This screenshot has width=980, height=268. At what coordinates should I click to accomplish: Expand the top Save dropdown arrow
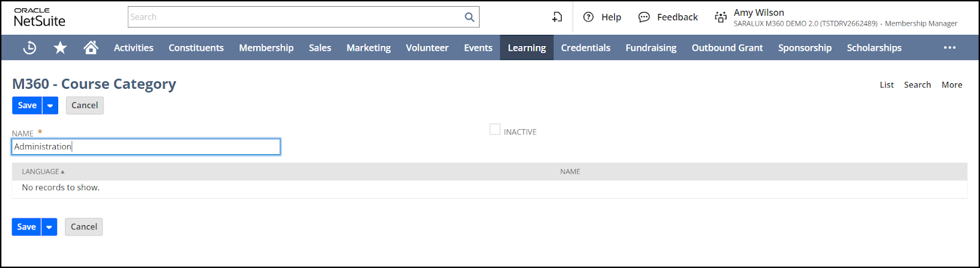(50, 106)
